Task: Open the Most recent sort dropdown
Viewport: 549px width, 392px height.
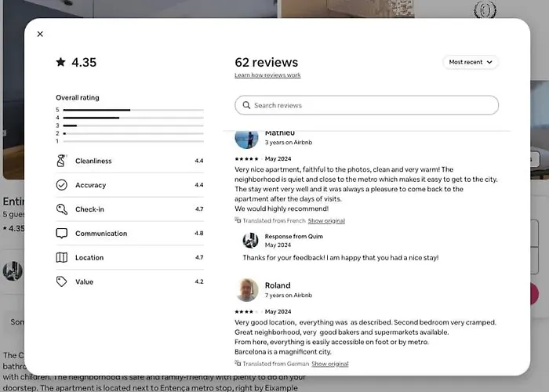Action: click(x=471, y=62)
